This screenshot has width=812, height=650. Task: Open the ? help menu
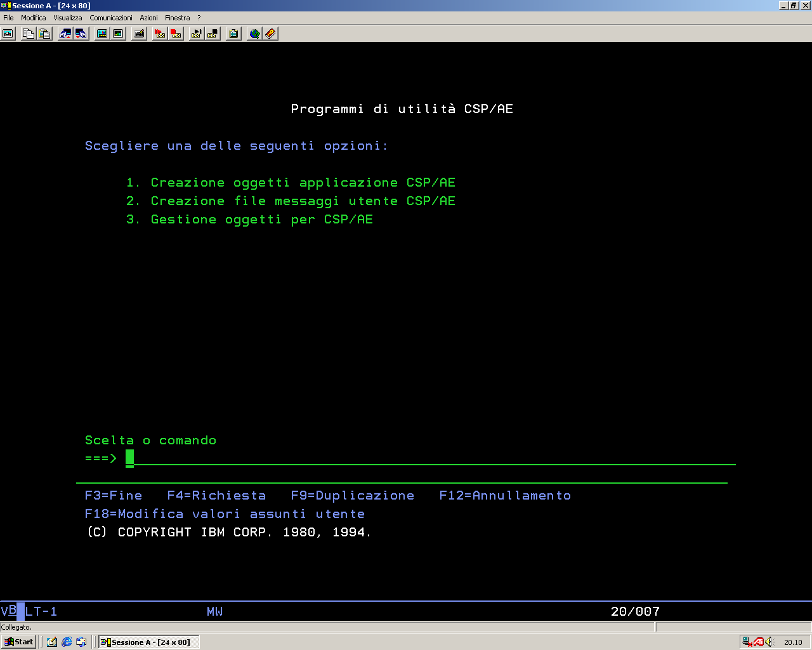(199, 18)
